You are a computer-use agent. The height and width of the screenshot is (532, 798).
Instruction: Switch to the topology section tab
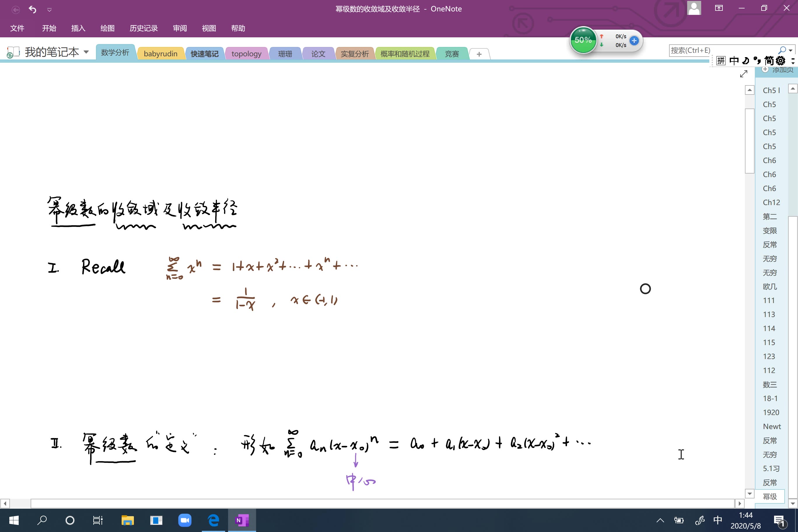tap(246, 54)
